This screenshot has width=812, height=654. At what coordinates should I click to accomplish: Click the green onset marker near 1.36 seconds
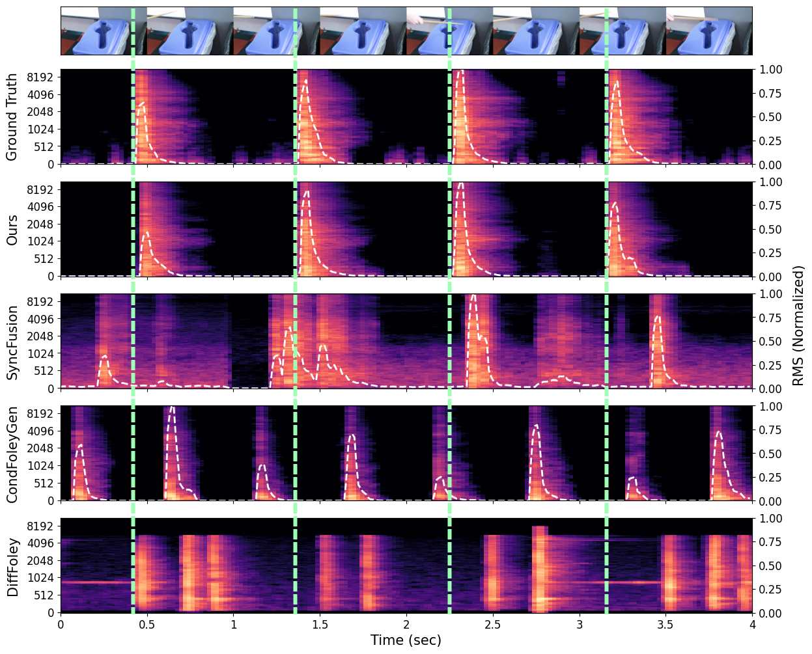(x=296, y=310)
